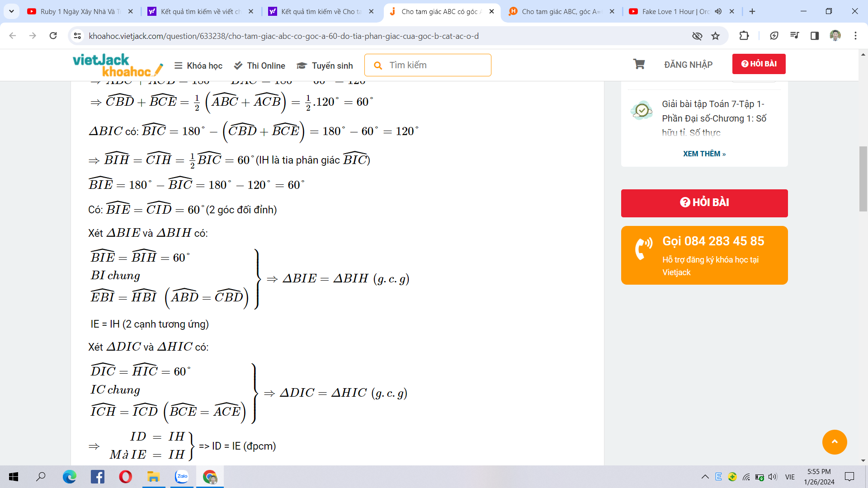The height and width of the screenshot is (488, 868).
Task: Bookmark page with star icon
Action: click(x=715, y=36)
